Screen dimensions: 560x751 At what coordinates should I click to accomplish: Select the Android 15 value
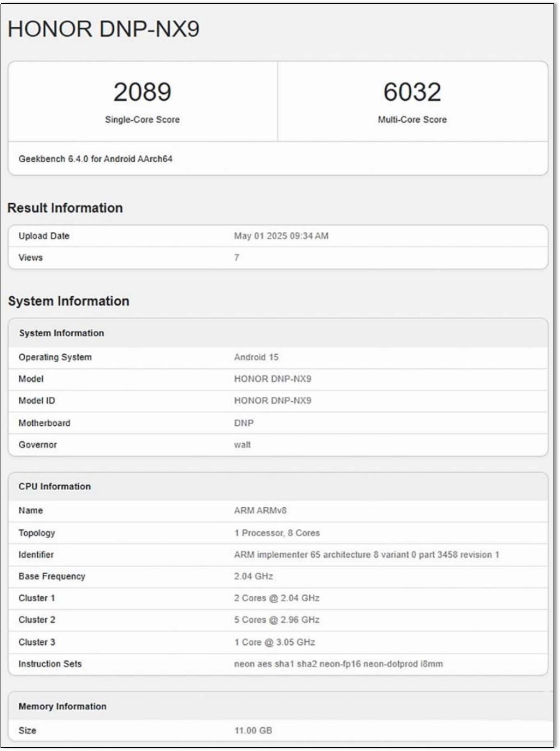coord(257,357)
